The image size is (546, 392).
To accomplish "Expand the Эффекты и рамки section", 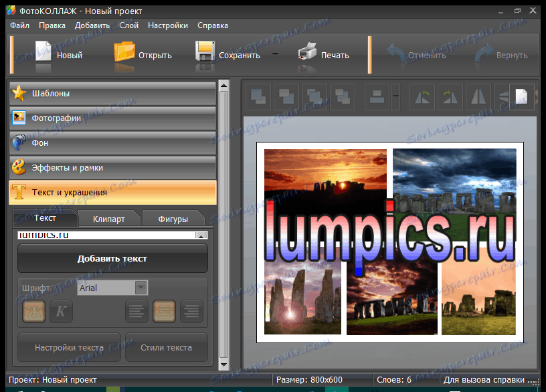I will tap(113, 167).
